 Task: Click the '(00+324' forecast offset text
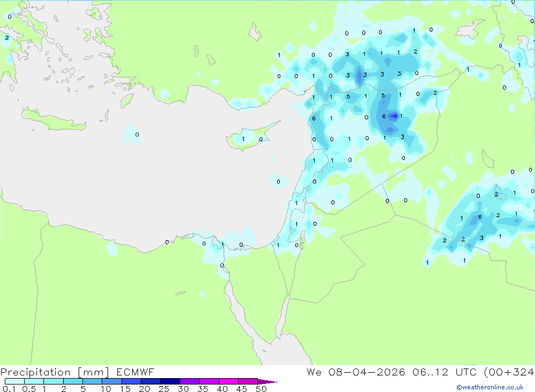point(509,372)
